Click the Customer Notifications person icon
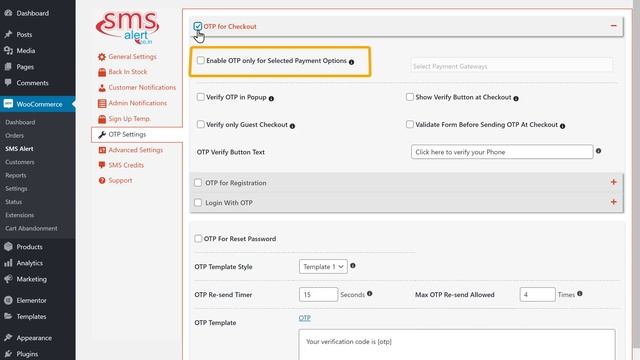This screenshot has height=360, width=640. pos(102,88)
